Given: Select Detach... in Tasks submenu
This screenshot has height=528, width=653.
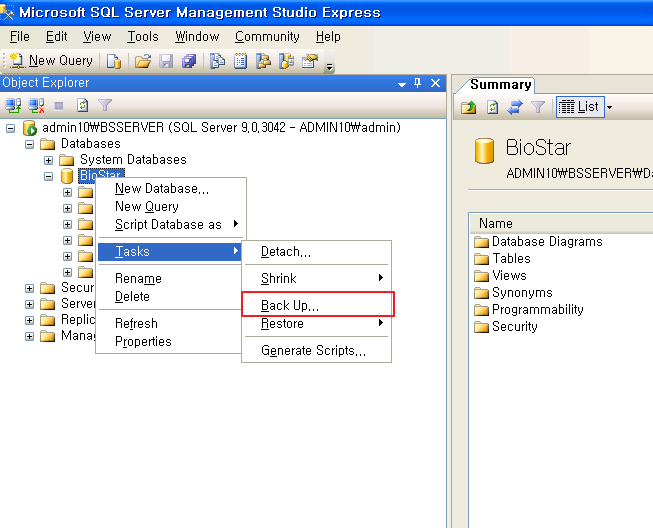Looking at the screenshot, I should tap(317, 252).
